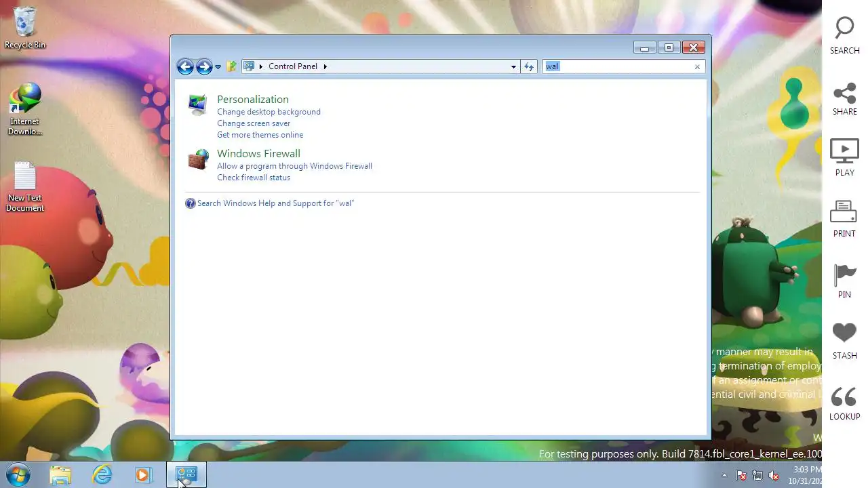This screenshot has width=868, height=488.
Task: Open Allow a program through Windows Firewall
Action: click(294, 166)
